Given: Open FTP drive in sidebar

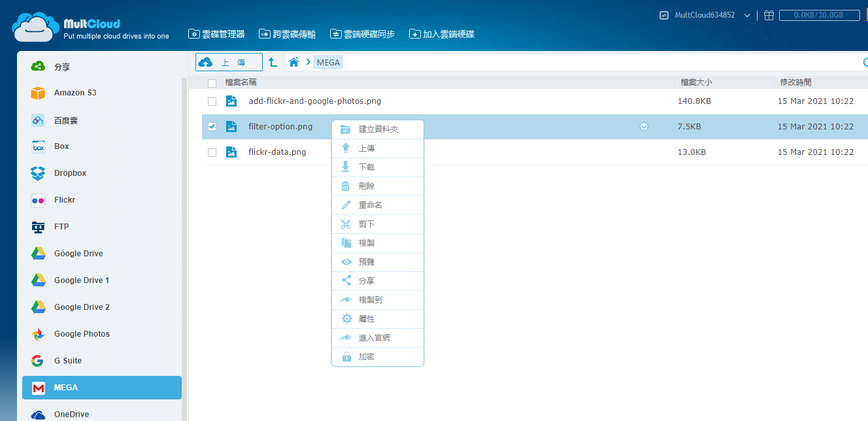Looking at the screenshot, I should click(x=102, y=227).
